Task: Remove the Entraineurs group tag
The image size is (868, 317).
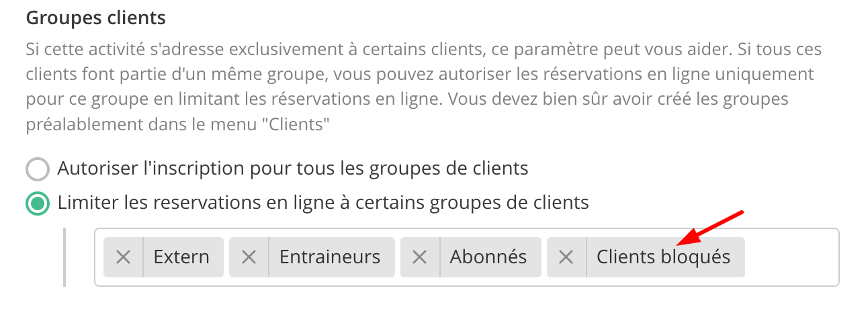Action: [249, 257]
